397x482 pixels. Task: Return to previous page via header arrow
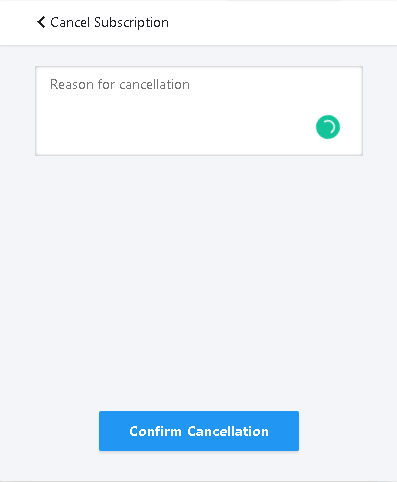point(41,22)
